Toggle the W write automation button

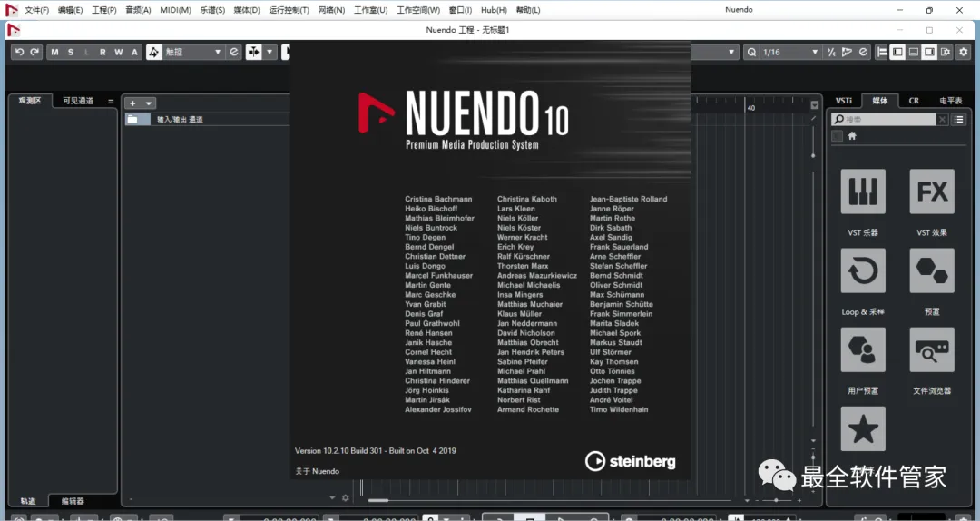(119, 52)
